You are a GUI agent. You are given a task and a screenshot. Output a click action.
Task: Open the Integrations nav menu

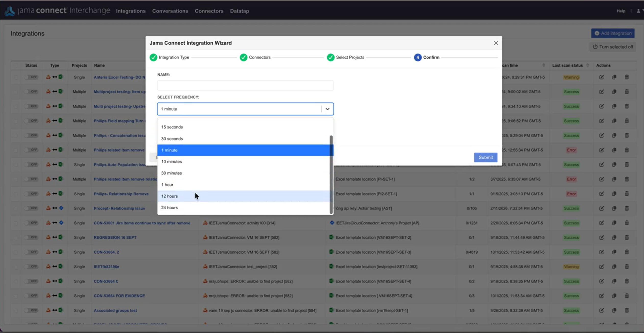click(131, 11)
